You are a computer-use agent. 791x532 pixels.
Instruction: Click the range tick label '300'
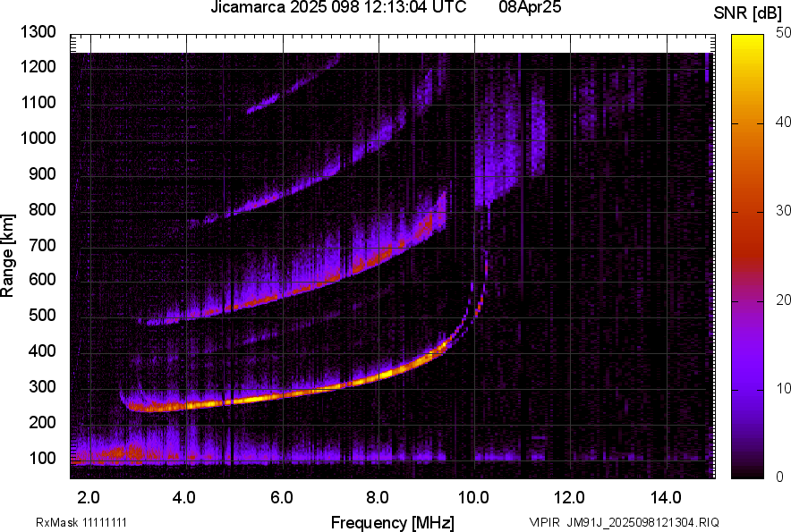[42, 386]
